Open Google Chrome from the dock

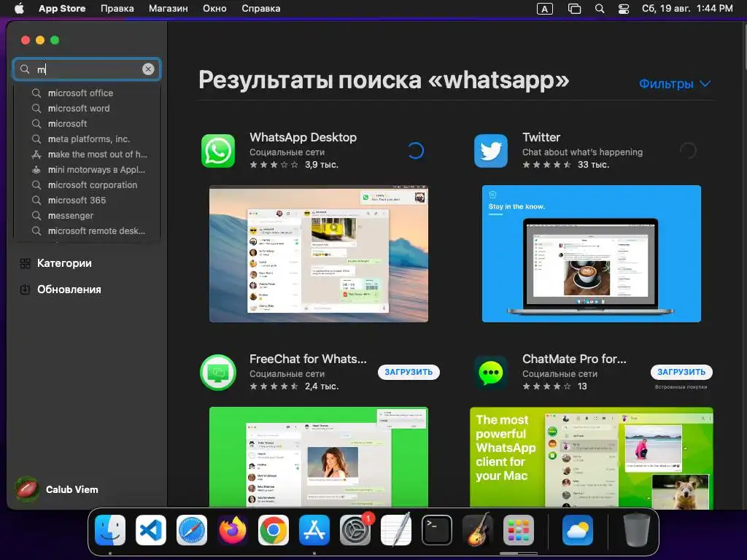[274, 530]
